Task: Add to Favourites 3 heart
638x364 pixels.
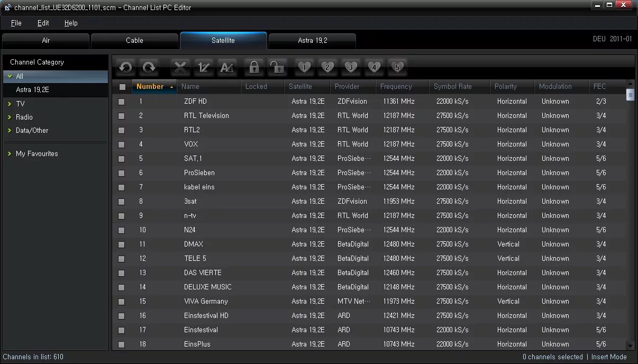Action: (x=351, y=67)
